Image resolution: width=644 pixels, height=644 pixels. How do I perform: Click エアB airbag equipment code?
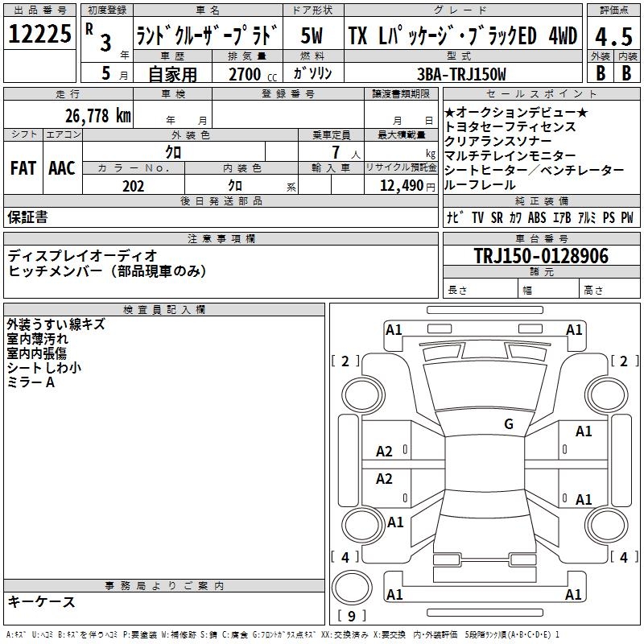click(562, 217)
